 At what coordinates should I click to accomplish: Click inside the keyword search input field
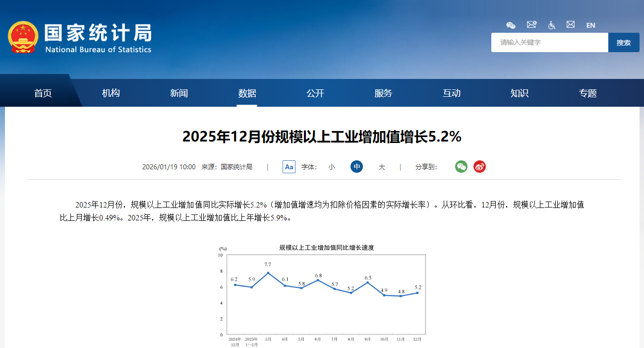tap(549, 42)
